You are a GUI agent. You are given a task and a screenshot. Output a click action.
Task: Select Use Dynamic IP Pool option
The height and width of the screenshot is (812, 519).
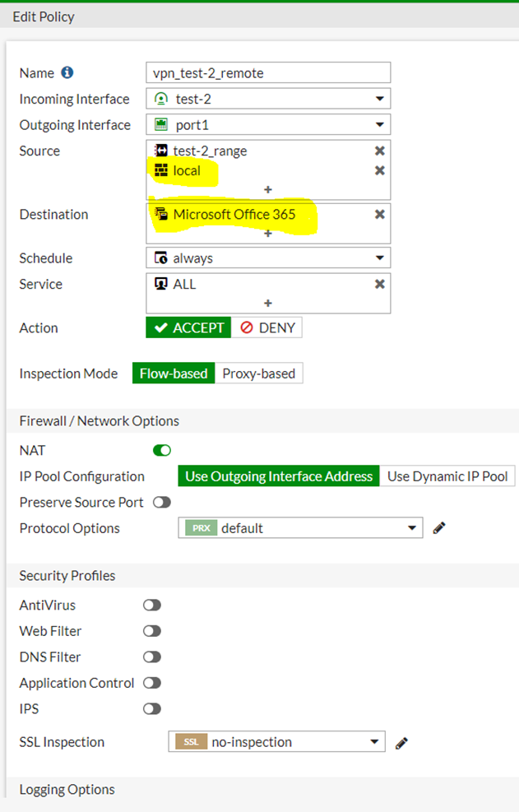click(x=447, y=476)
